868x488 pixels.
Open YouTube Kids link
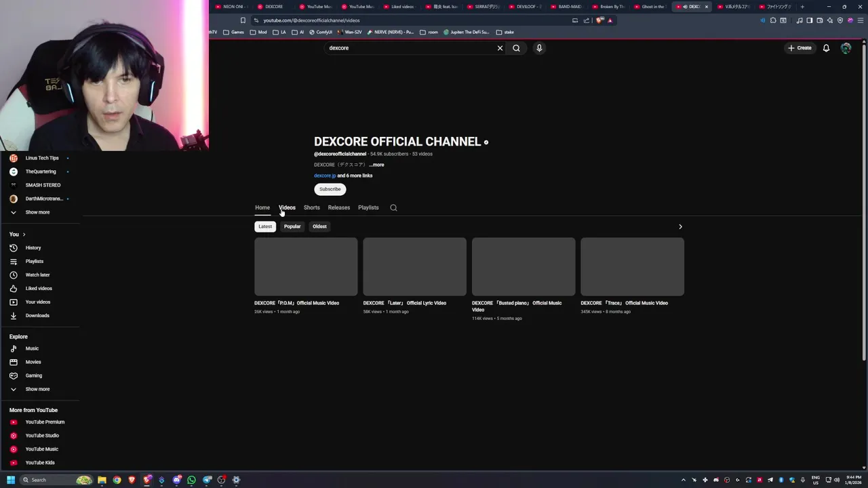tap(41, 462)
